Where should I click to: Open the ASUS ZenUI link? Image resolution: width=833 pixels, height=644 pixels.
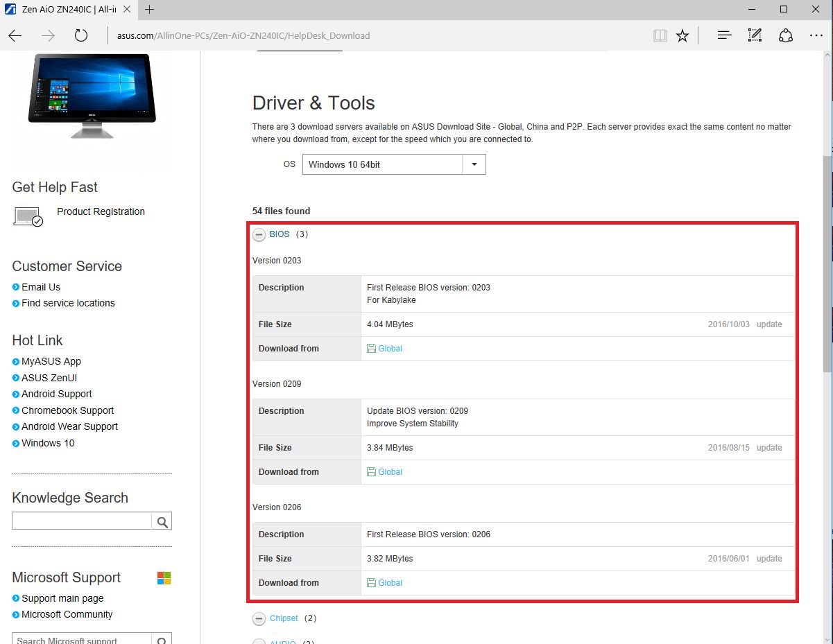(49, 378)
